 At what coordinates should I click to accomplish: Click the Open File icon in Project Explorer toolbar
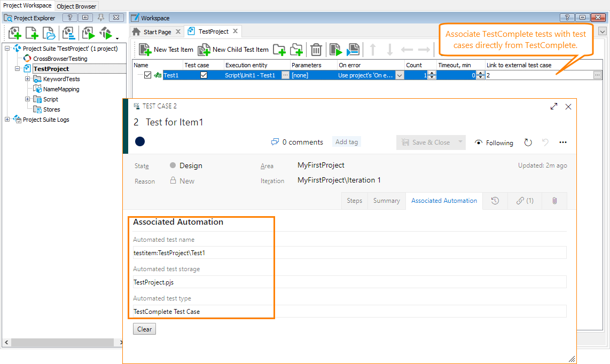pos(48,33)
